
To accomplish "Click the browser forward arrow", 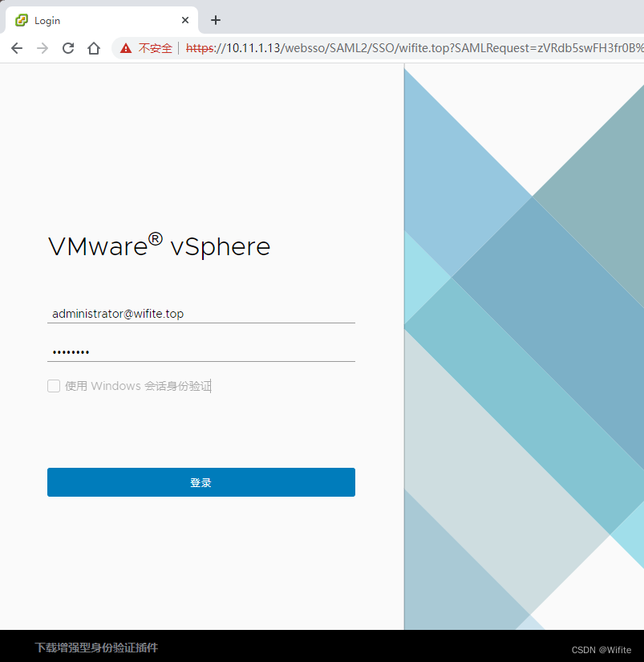I will coord(43,48).
